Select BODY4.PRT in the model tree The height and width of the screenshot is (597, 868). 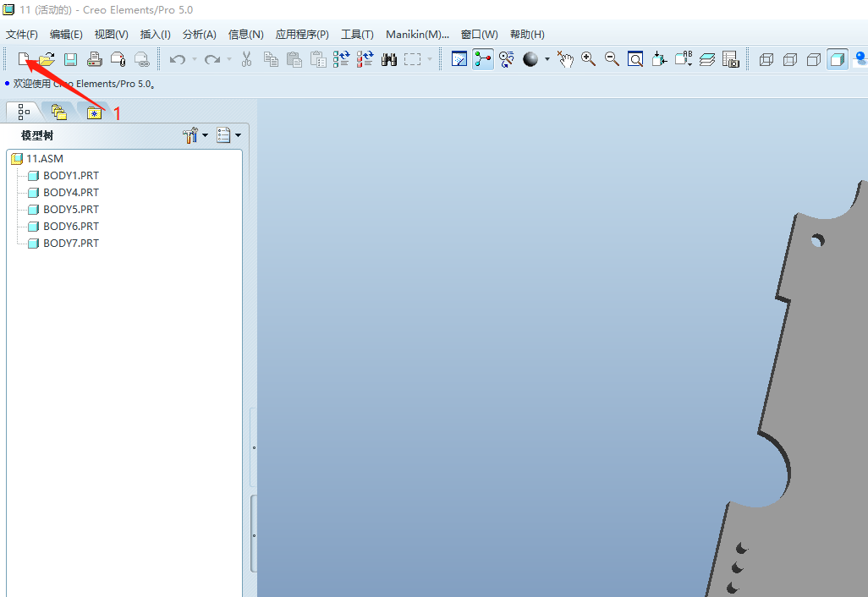pos(63,193)
